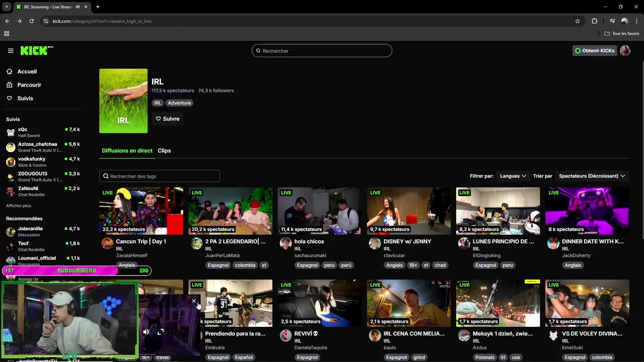Open DISNEY w/ JENNY stream thumbnail
The image size is (644, 362).
click(409, 211)
